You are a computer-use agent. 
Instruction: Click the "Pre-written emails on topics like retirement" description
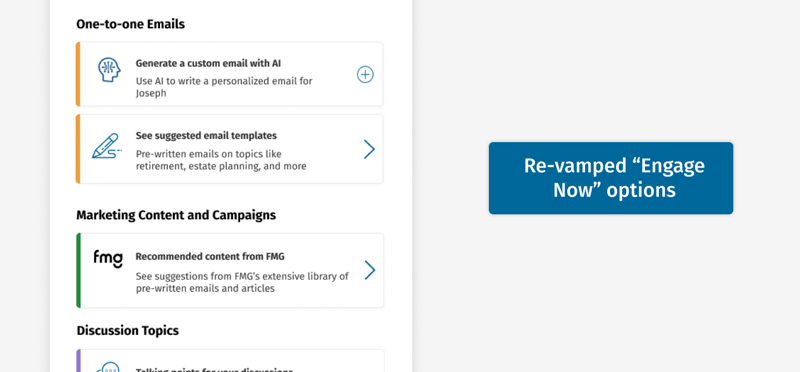[221, 160]
